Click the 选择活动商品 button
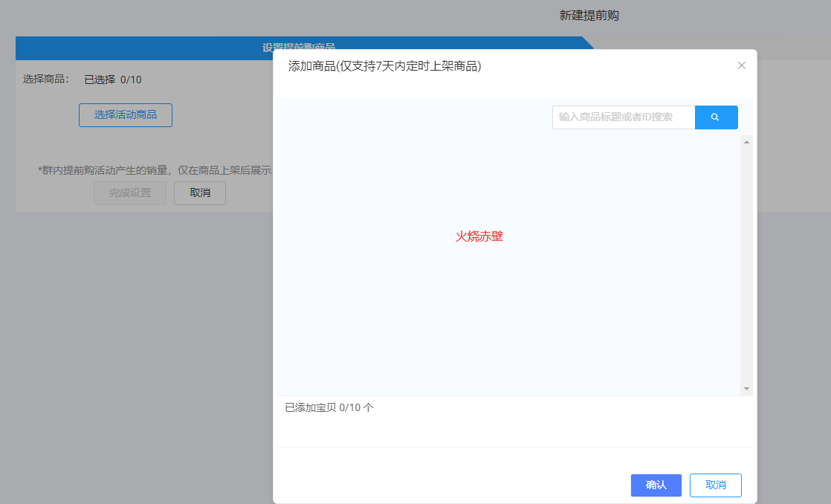Image resolution: width=831 pixels, height=504 pixels. coord(126,115)
